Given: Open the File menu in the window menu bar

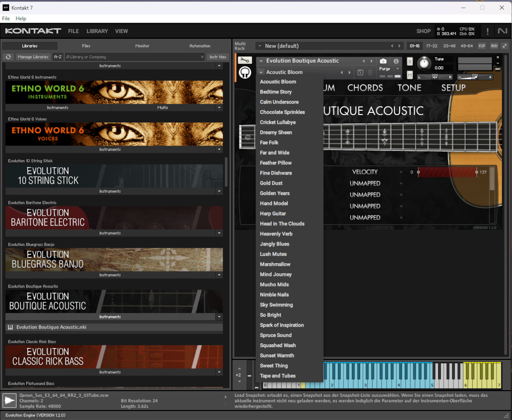Looking at the screenshot, I should (6, 18).
